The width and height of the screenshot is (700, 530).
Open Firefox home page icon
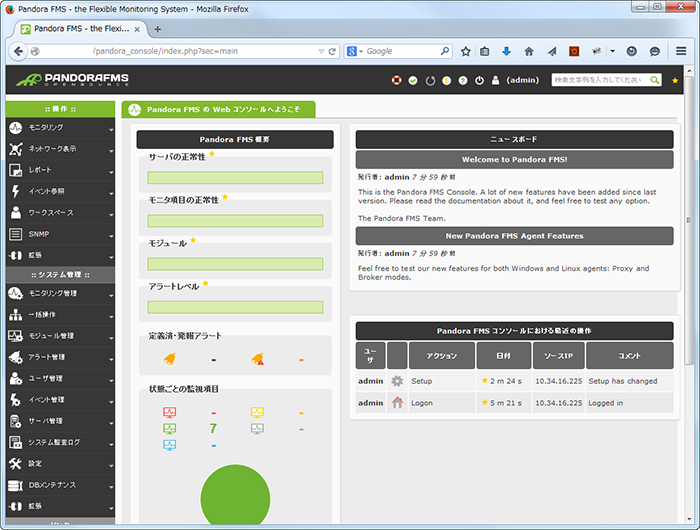(529, 51)
